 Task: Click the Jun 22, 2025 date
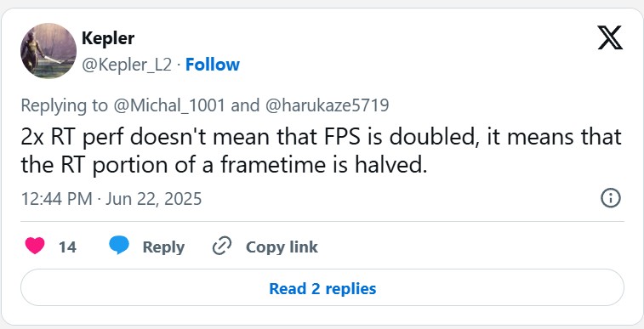pyautogui.click(x=154, y=199)
